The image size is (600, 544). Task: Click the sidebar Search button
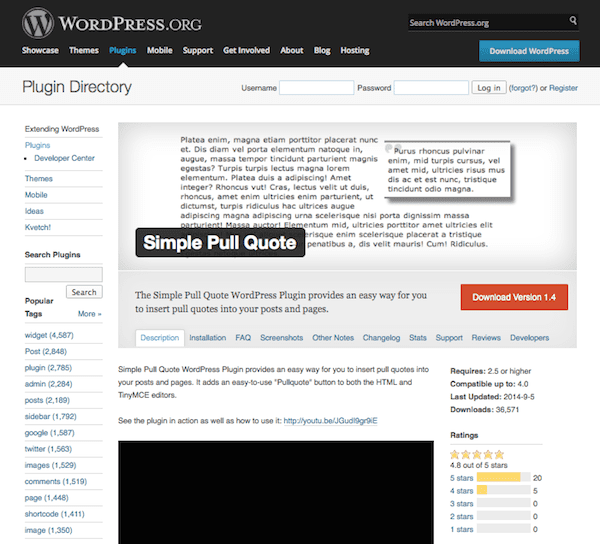click(x=84, y=292)
